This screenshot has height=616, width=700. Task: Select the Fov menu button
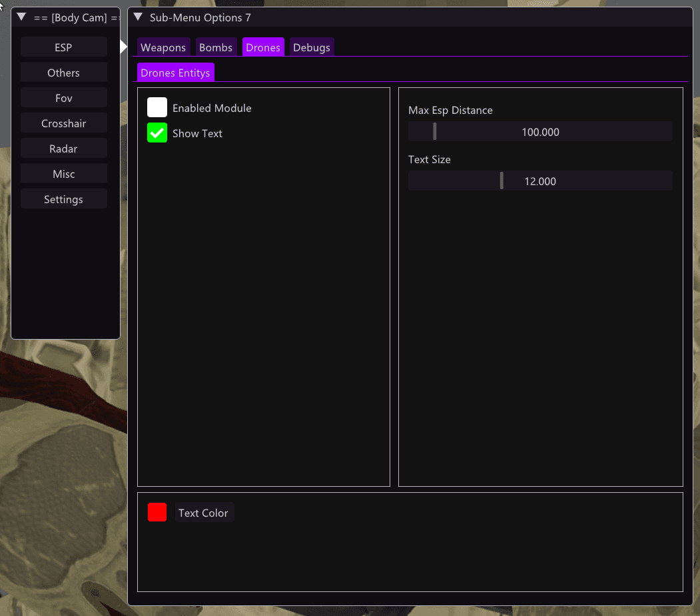pos(63,98)
